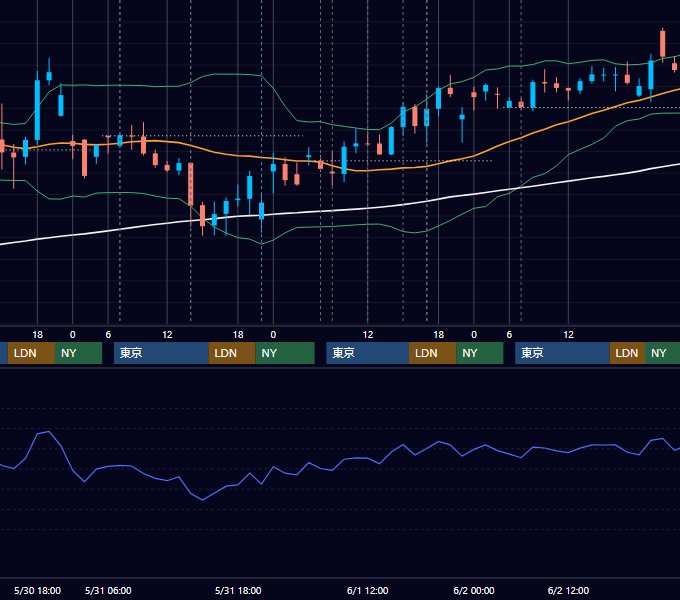The width and height of the screenshot is (680, 600).
Task: Click the tall salmon candle at chart peak
Action: click(x=662, y=44)
